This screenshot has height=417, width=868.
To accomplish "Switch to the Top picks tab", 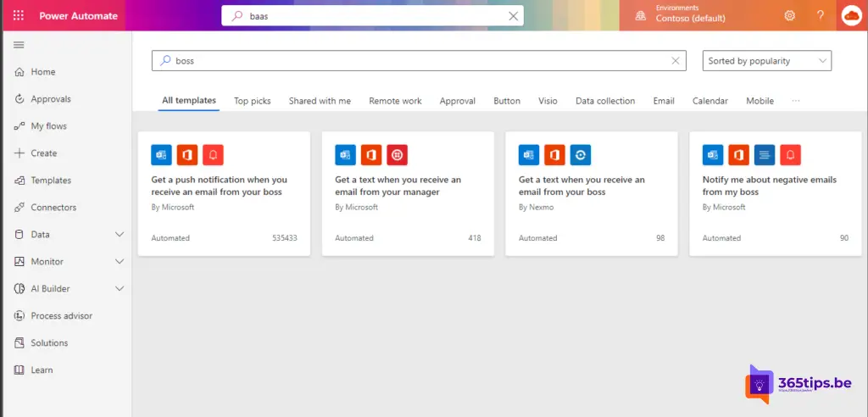I will tap(253, 101).
